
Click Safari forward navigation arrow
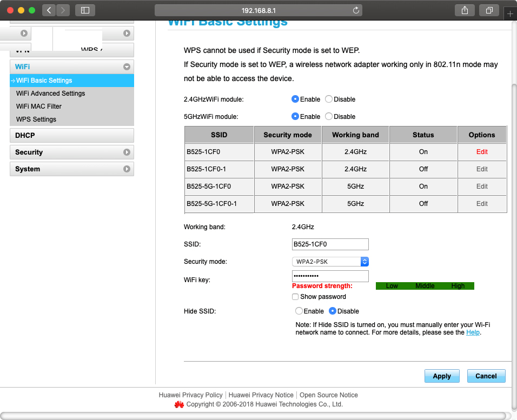coord(63,10)
